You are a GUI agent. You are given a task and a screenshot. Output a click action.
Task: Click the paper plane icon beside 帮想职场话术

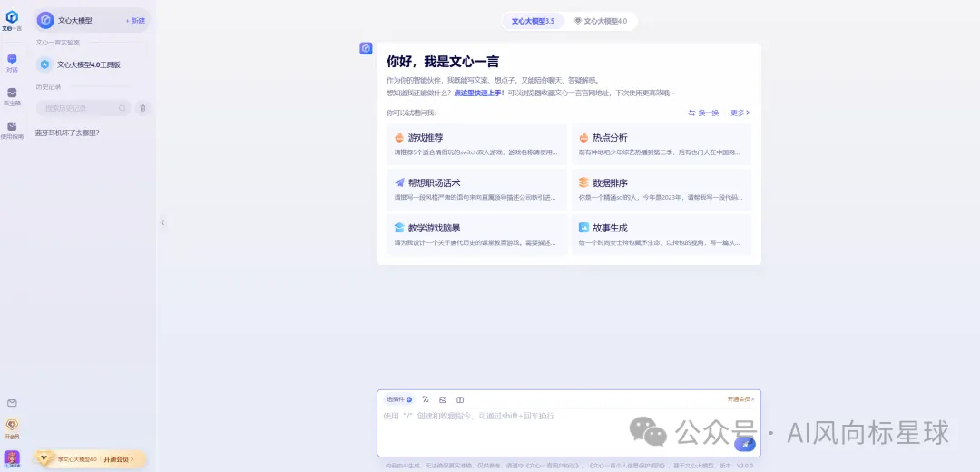click(399, 182)
